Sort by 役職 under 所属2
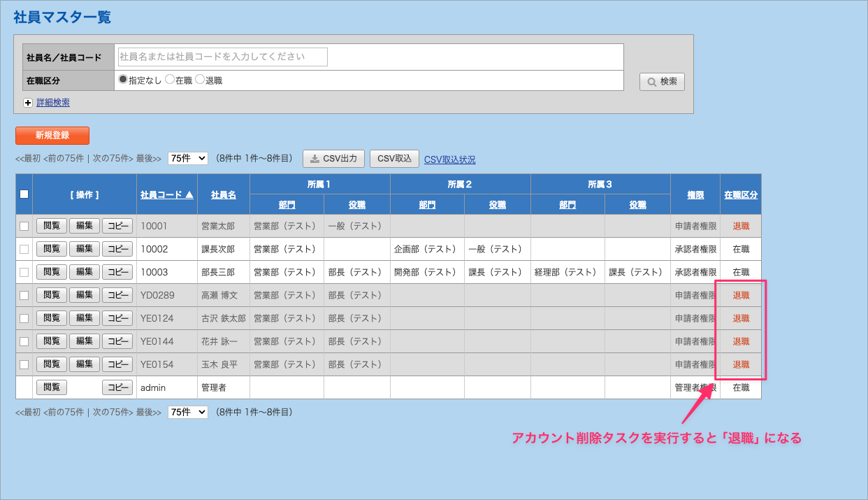Screen dimensions: 868x500 coord(498,205)
